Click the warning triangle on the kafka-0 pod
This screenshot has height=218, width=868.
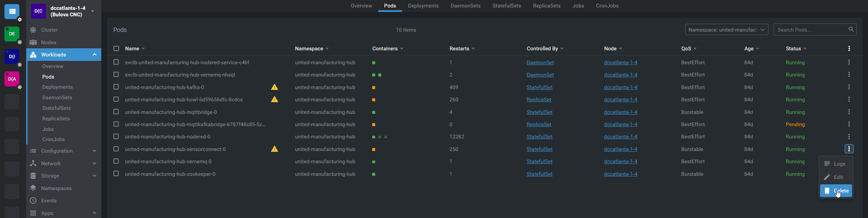coord(274,87)
